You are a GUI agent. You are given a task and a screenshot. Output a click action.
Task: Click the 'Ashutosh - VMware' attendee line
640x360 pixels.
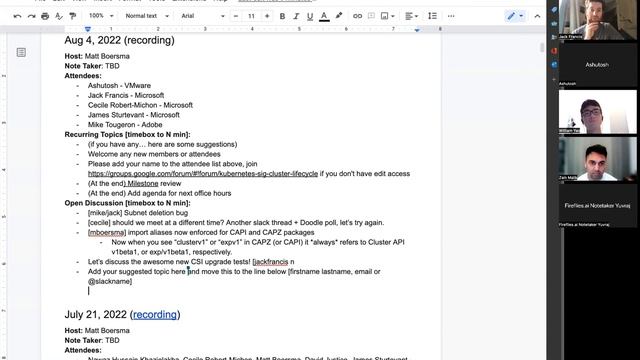tap(119, 85)
